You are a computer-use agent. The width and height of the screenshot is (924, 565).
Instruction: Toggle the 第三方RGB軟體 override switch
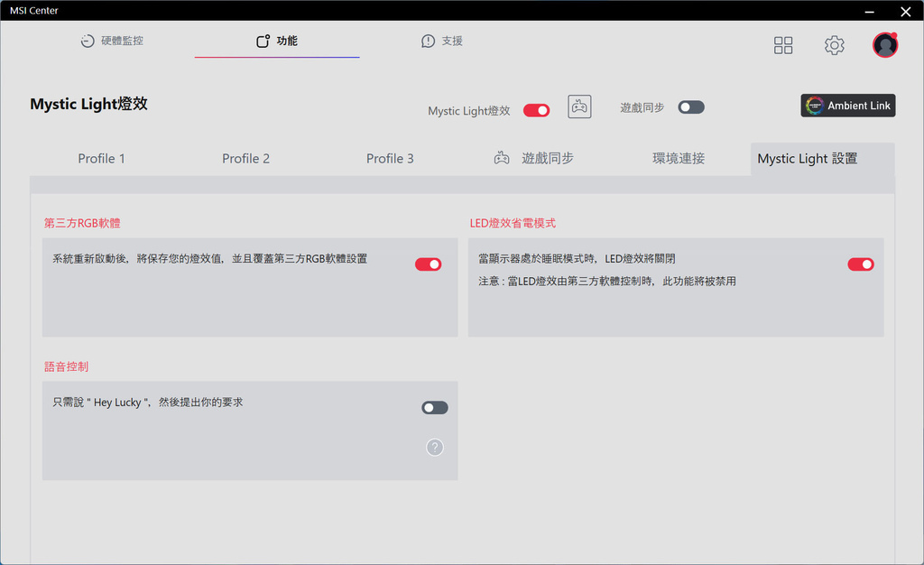click(x=428, y=264)
